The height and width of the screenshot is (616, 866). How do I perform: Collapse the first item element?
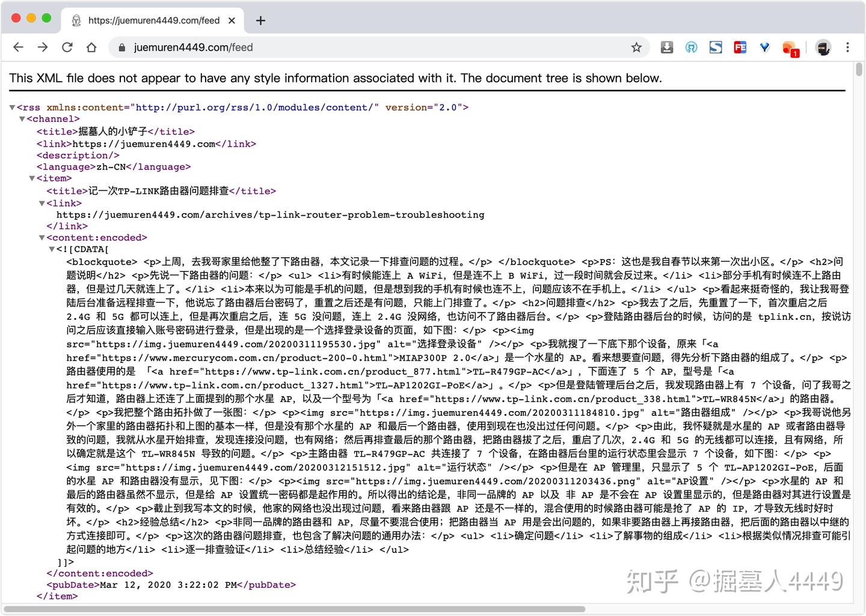coord(32,178)
